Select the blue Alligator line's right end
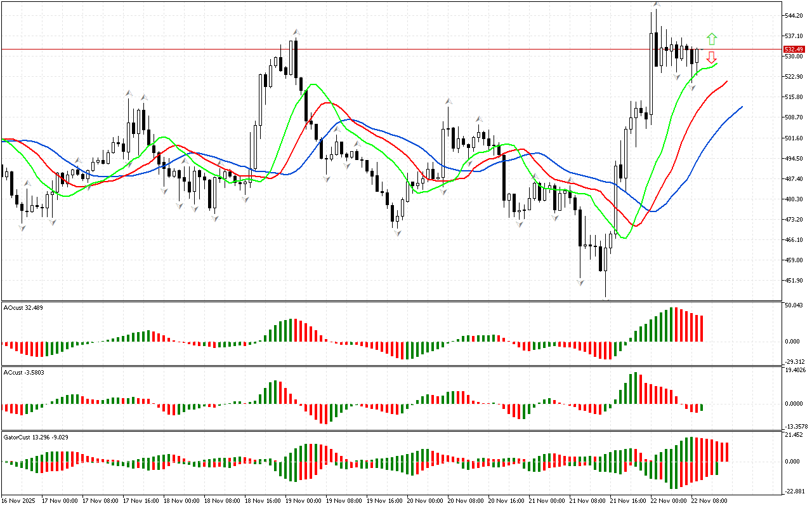Viewport: 812px width, 508px height. [741, 107]
